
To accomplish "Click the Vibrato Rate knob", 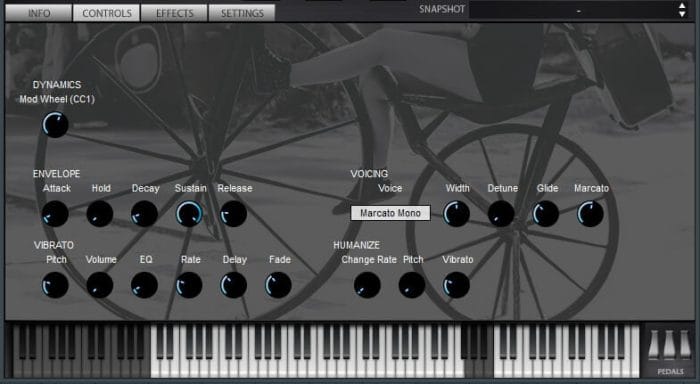I will click(189, 285).
